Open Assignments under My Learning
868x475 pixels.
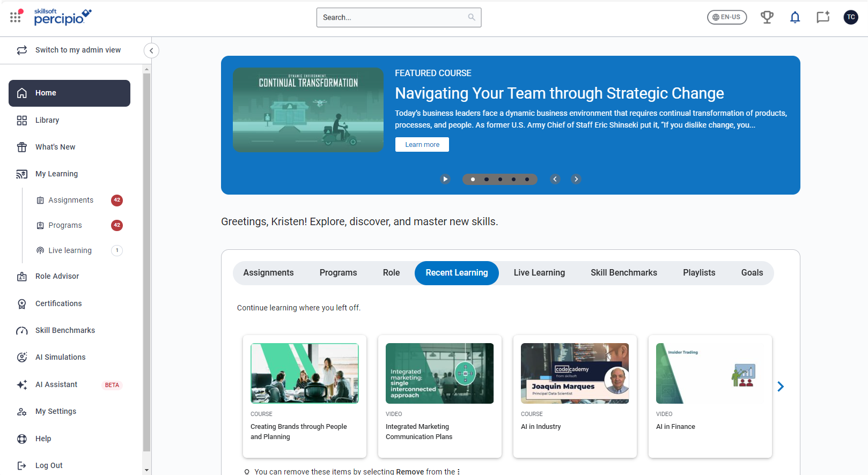[71, 200]
